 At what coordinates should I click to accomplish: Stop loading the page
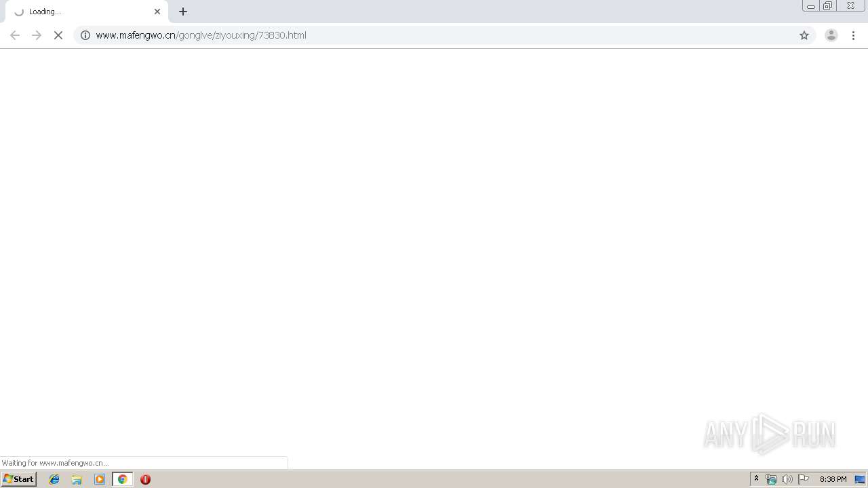click(x=58, y=35)
